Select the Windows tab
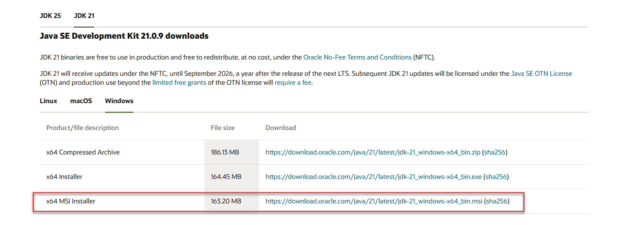The height and width of the screenshot is (225, 644). pyautogui.click(x=119, y=101)
